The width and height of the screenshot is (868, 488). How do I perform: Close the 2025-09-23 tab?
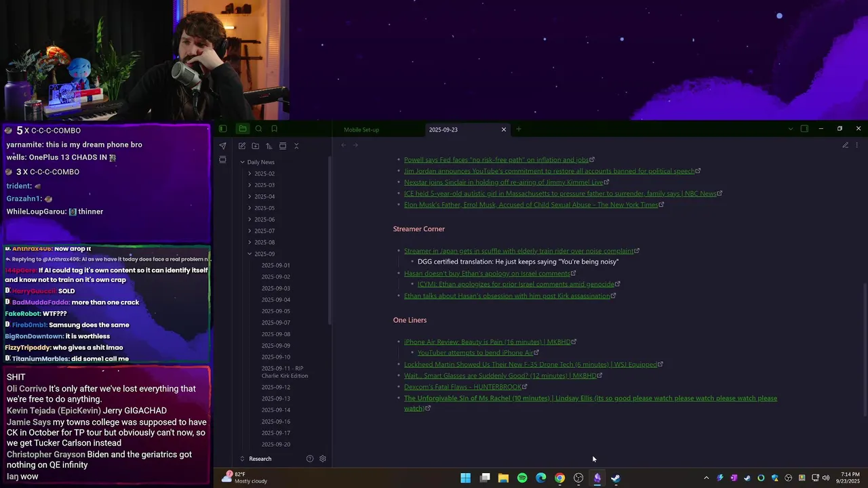(x=503, y=129)
